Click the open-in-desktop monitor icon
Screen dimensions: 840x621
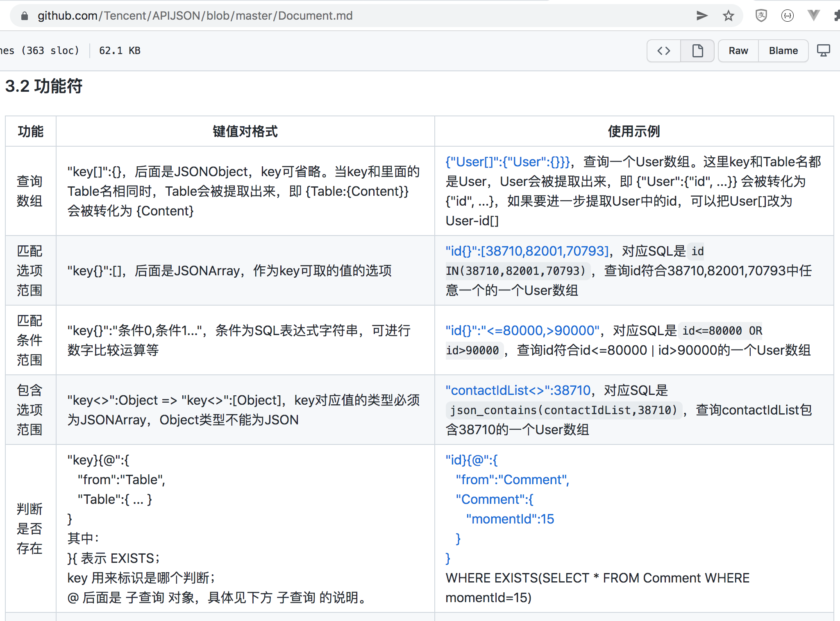823,51
